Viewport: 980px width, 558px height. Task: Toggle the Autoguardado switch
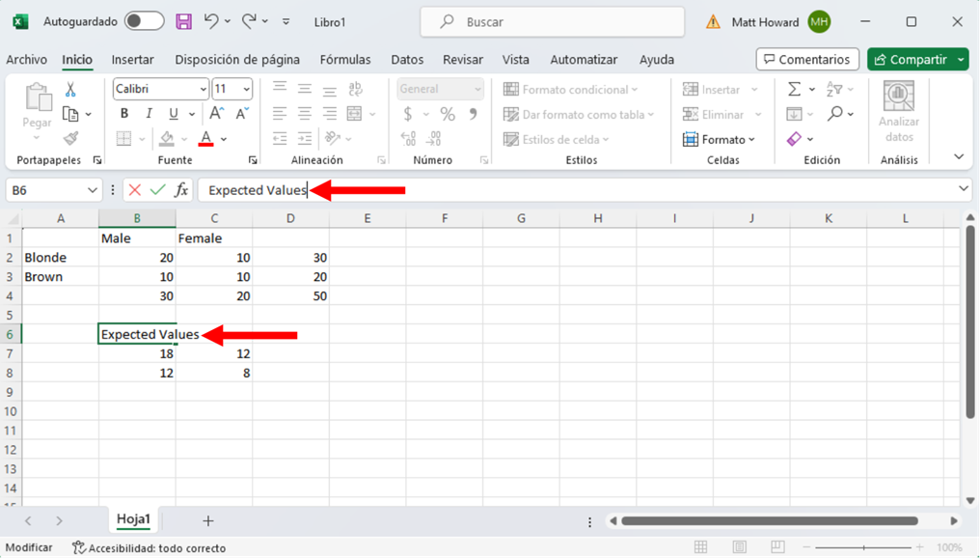point(144,21)
